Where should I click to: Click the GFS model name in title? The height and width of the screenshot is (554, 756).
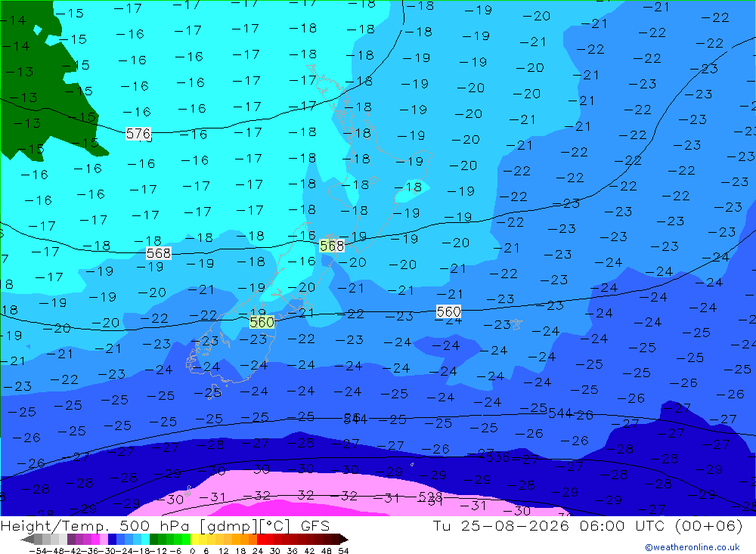pyautogui.click(x=314, y=525)
